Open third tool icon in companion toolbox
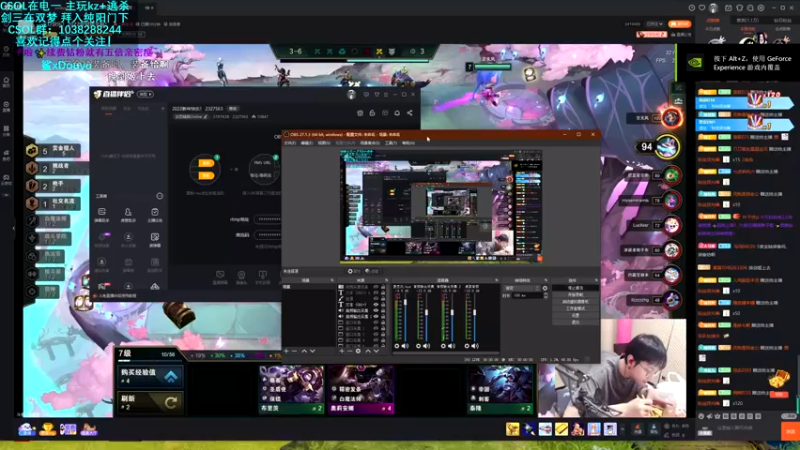800x450 pixels. (x=155, y=213)
